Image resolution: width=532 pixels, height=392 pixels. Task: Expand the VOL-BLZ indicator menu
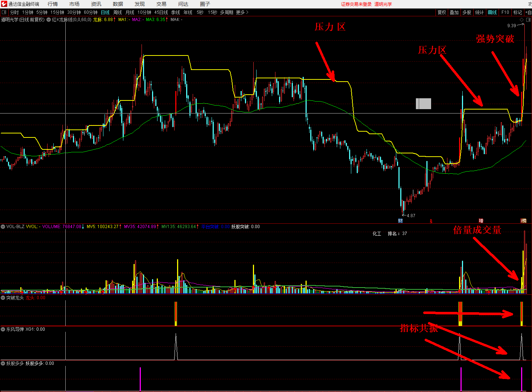pyautogui.click(x=3, y=227)
